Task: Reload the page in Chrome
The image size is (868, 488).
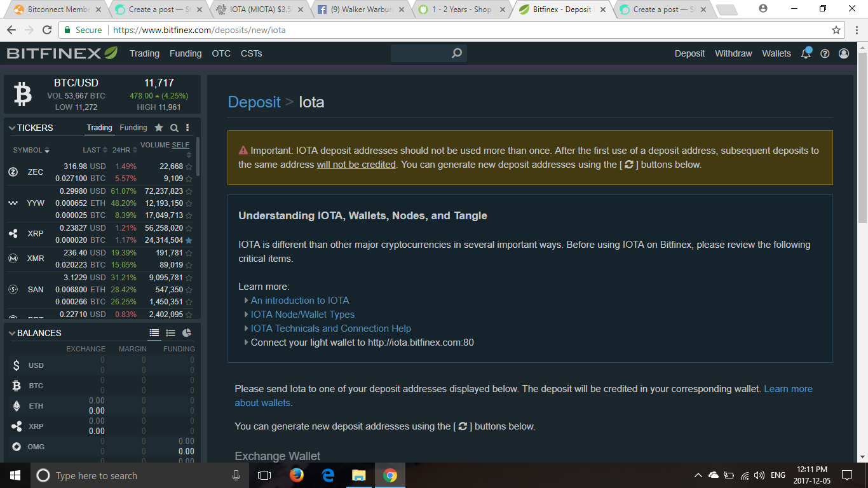Action: coord(47,30)
